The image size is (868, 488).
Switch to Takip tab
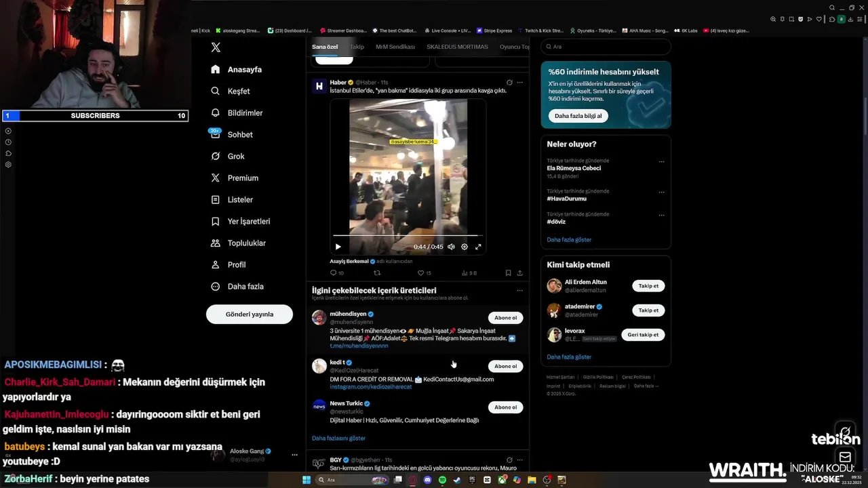(x=357, y=47)
